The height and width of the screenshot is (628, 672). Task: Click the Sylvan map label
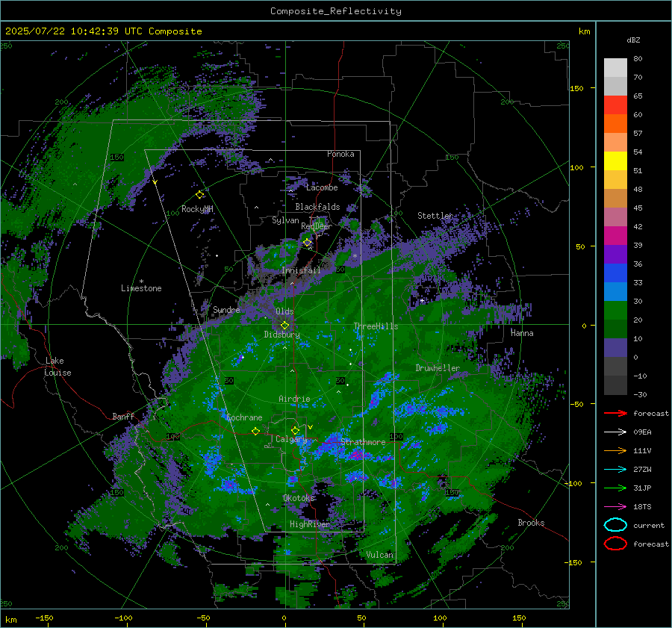285,220
